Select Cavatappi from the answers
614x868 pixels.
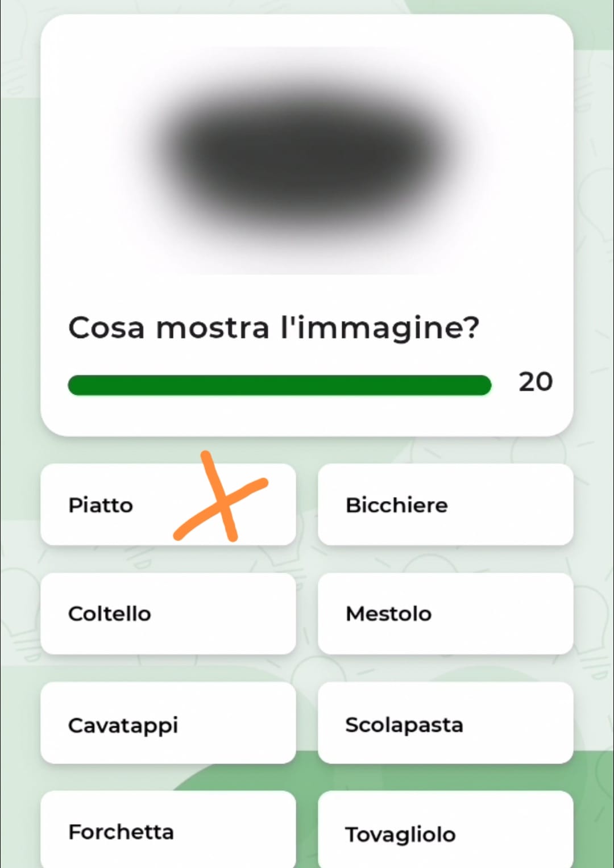[x=168, y=724]
